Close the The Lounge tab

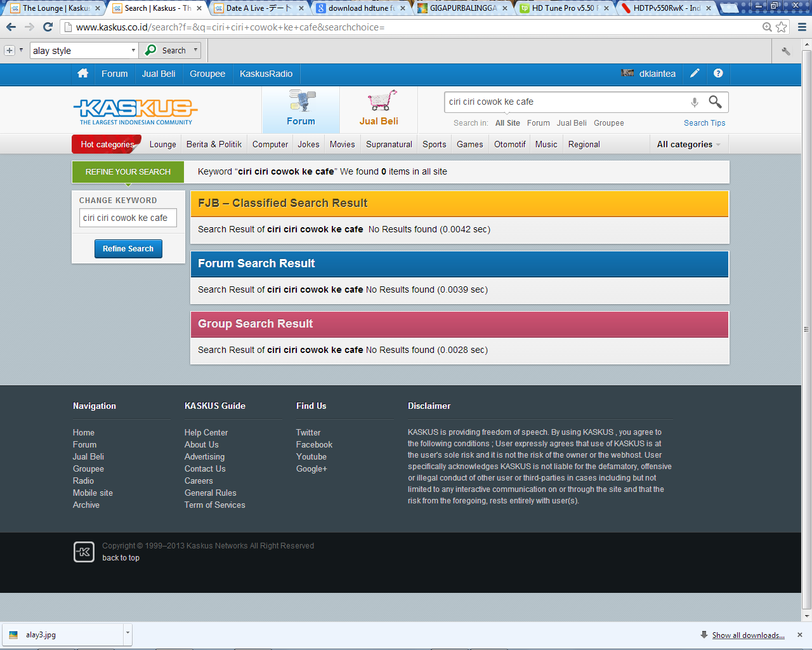98,8
